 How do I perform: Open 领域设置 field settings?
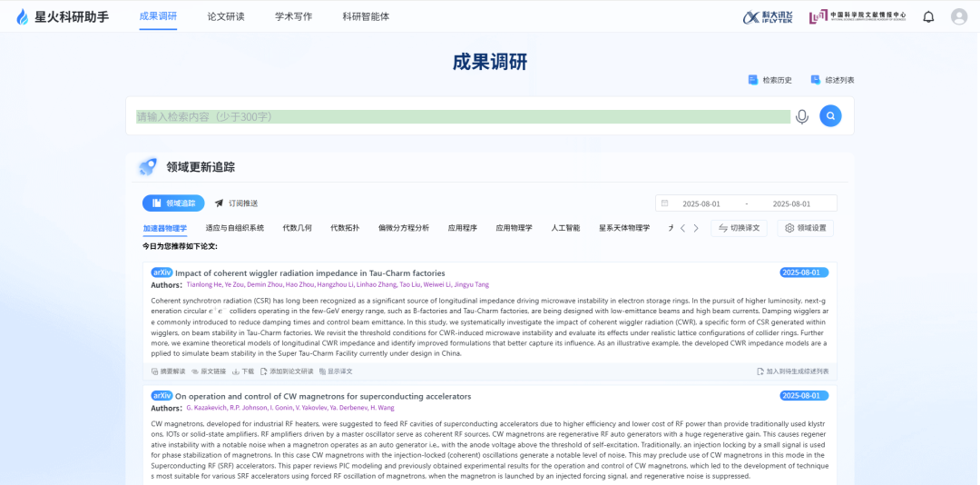tap(805, 228)
